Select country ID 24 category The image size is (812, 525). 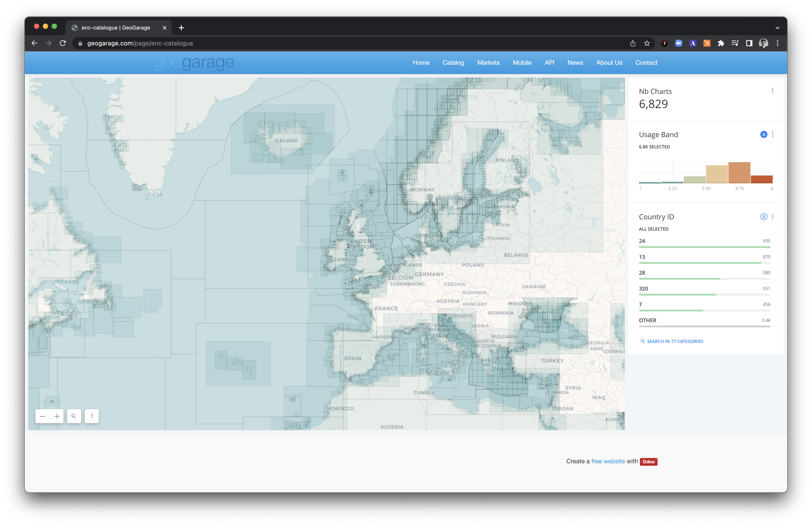coord(642,241)
